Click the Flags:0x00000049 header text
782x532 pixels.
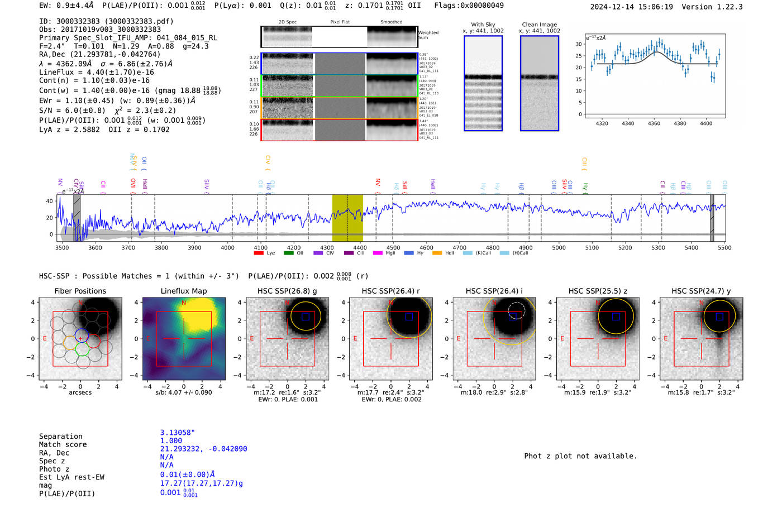469,6
